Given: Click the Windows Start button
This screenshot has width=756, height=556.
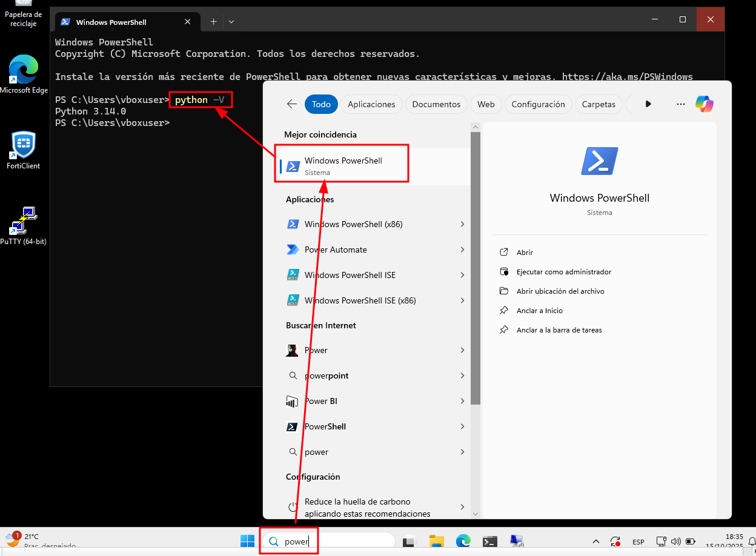Looking at the screenshot, I should [x=248, y=541].
